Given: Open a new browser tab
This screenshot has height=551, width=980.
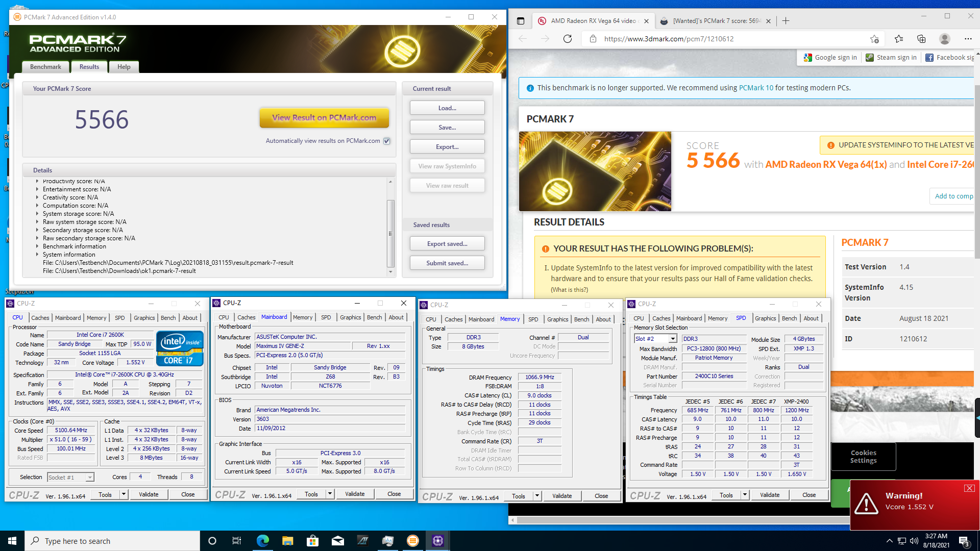Looking at the screenshot, I should [x=786, y=21].
